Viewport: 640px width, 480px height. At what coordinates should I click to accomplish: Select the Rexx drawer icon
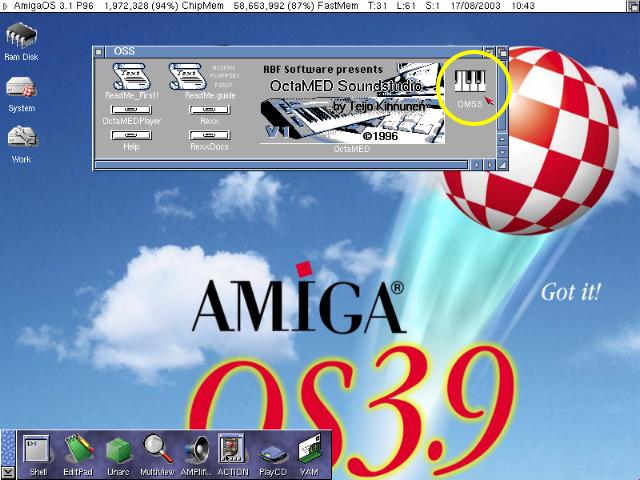[209, 115]
